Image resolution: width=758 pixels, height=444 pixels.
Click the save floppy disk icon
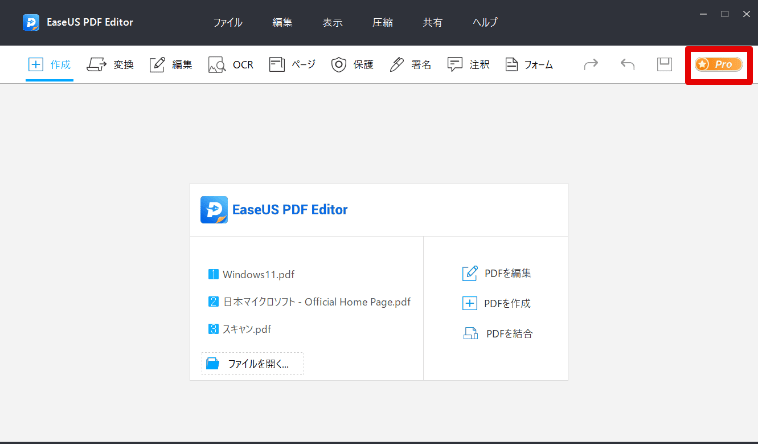point(664,64)
